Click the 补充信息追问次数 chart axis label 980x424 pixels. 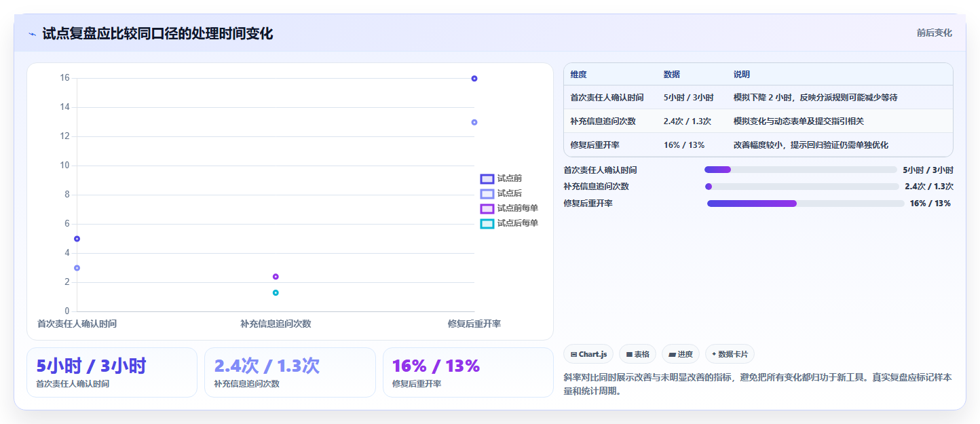(x=276, y=324)
